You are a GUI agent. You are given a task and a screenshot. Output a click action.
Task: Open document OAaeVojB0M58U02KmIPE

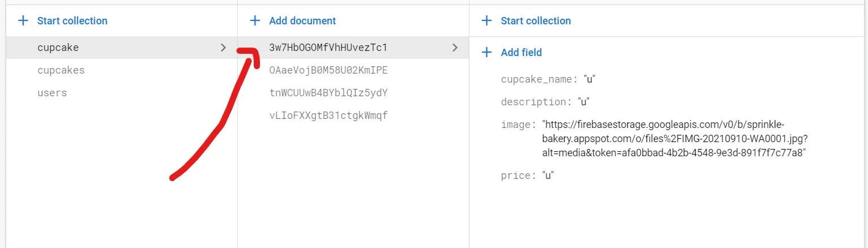tap(328, 70)
